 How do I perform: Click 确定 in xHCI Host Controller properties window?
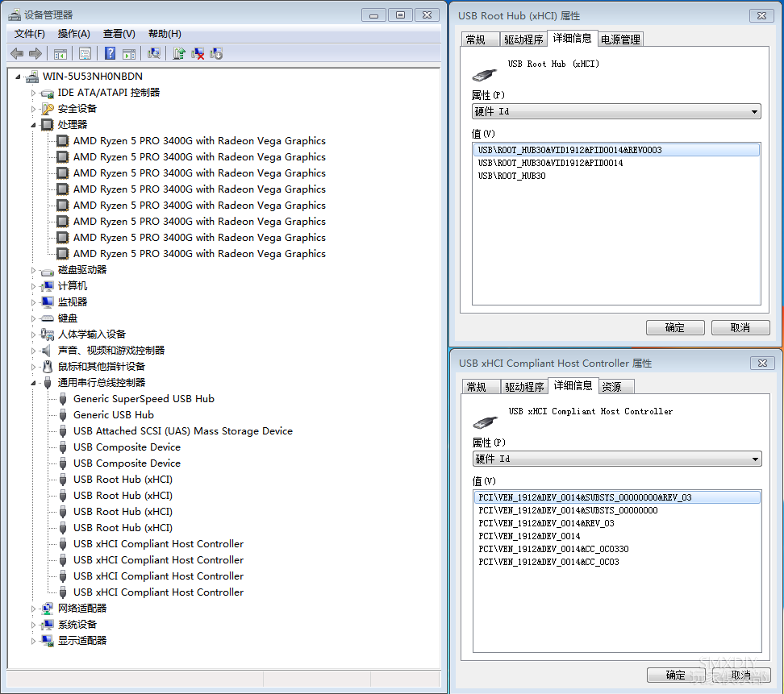click(x=676, y=675)
